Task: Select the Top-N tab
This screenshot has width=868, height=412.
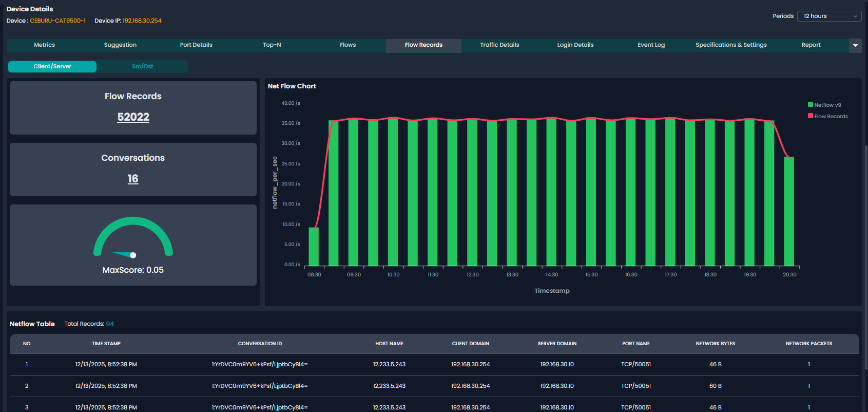Action: point(272,45)
